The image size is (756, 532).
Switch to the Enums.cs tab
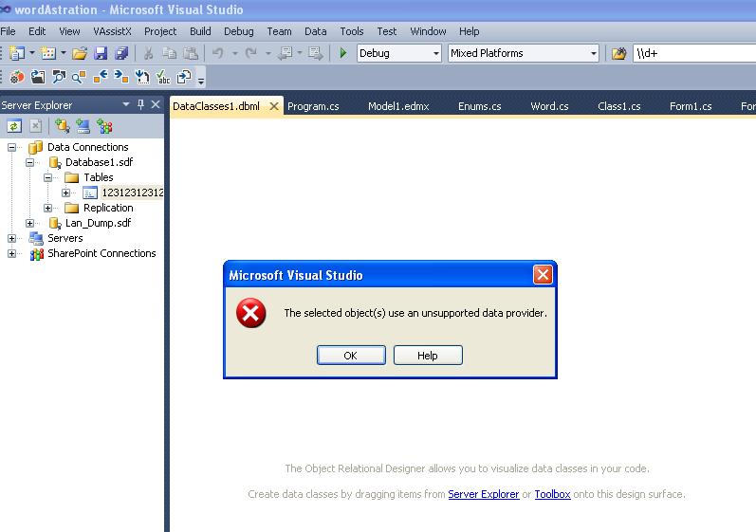point(479,106)
